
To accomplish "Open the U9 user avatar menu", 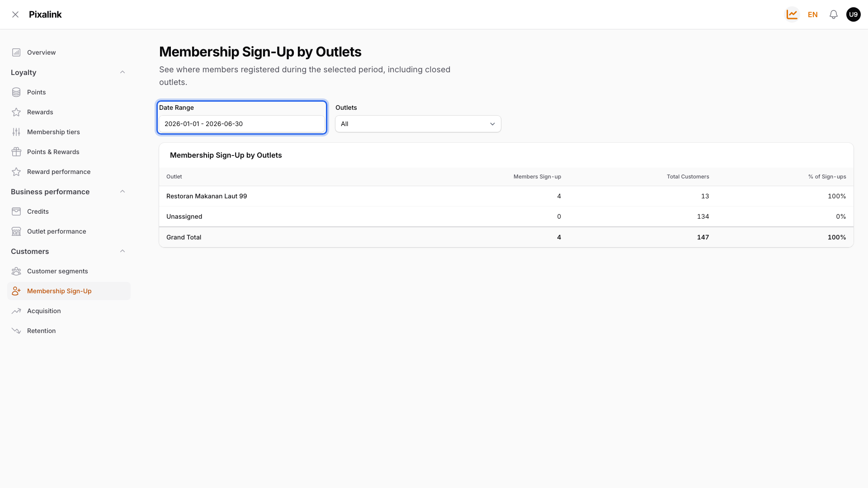I will (x=853, y=14).
